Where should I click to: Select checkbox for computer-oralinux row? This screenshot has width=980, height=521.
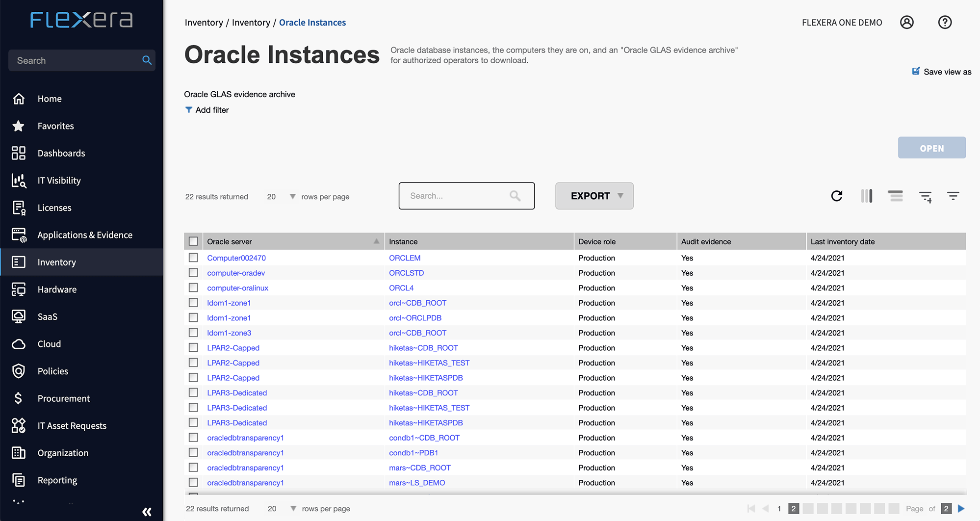point(193,287)
